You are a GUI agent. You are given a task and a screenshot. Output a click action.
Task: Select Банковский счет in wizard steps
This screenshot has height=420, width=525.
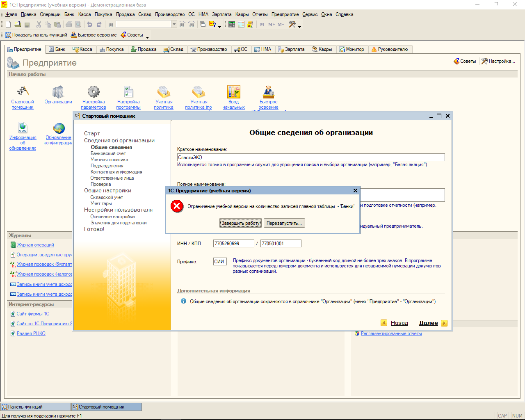(108, 153)
